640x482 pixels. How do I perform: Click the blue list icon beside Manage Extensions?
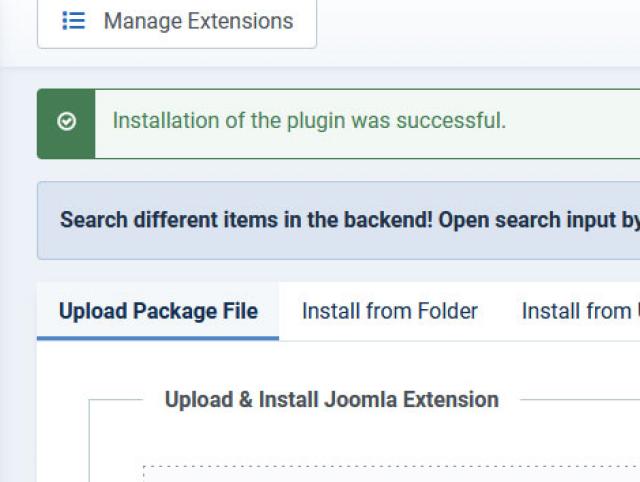[x=73, y=21]
